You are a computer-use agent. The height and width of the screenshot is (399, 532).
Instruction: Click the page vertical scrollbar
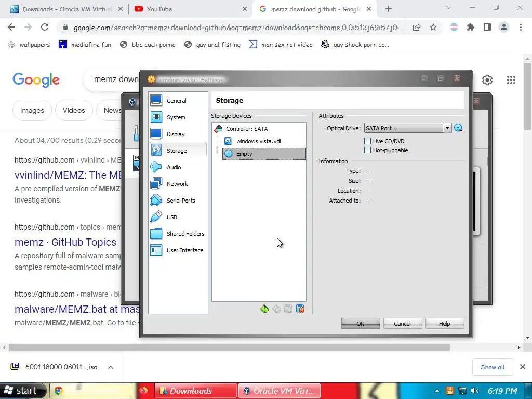pos(528,96)
